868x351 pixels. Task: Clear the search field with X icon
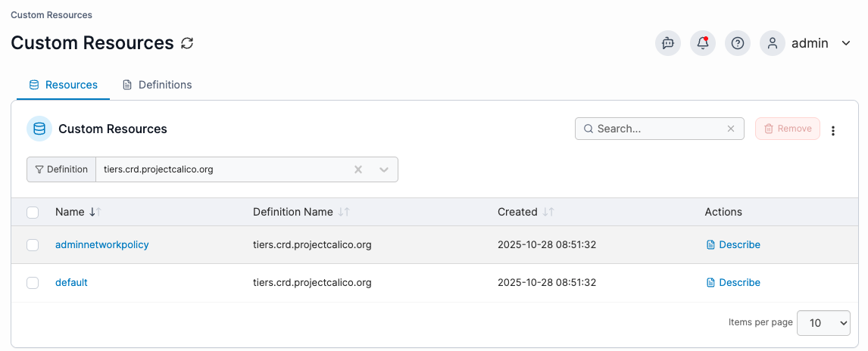click(x=731, y=129)
